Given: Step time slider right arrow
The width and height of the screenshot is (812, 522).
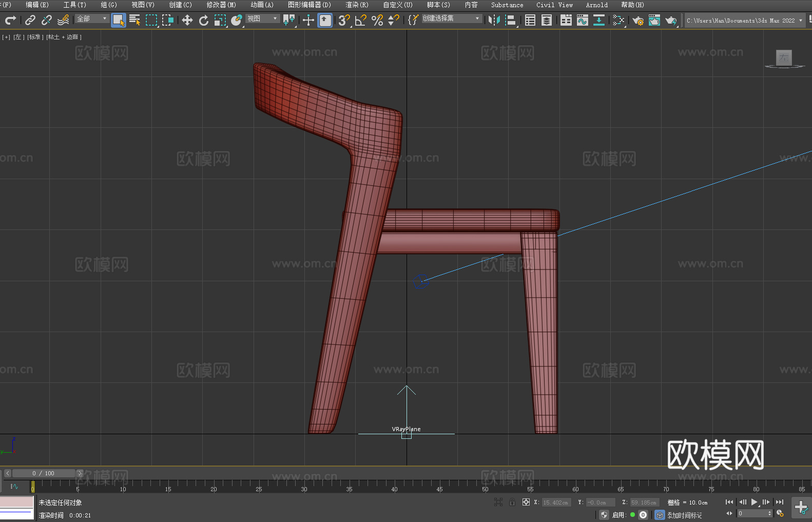Looking at the screenshot, I should 80,473.
